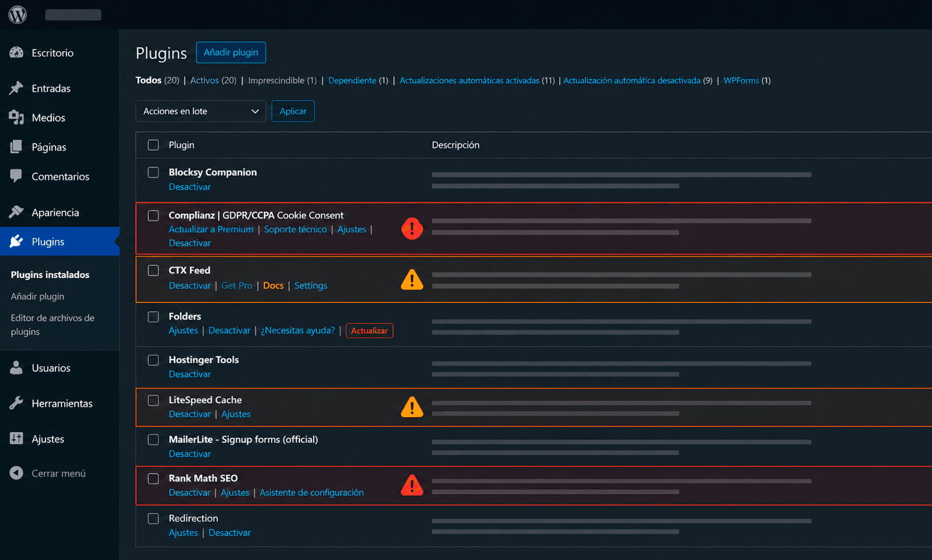Click the Usuarios person icon

click(x=17, y=367)
